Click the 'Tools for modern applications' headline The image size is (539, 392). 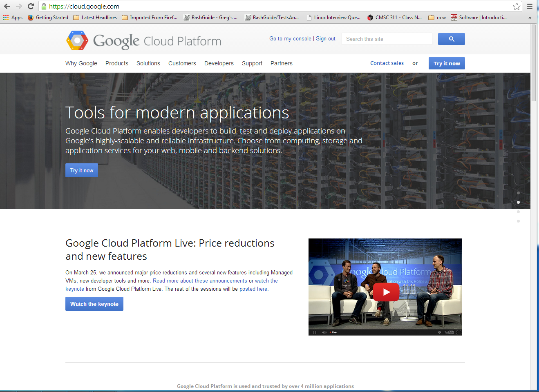(177, 112)
